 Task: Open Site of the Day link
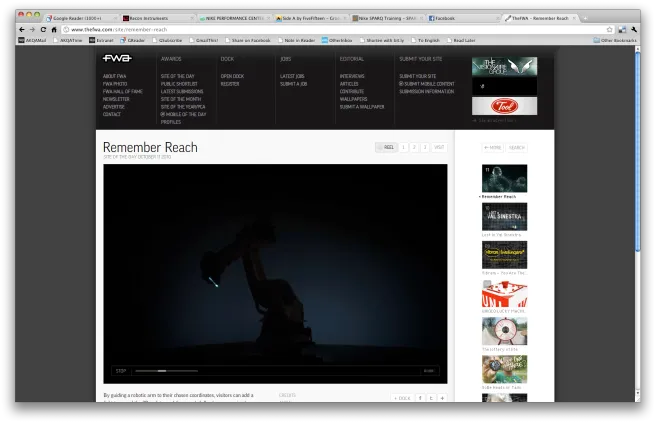pos(178,76)
